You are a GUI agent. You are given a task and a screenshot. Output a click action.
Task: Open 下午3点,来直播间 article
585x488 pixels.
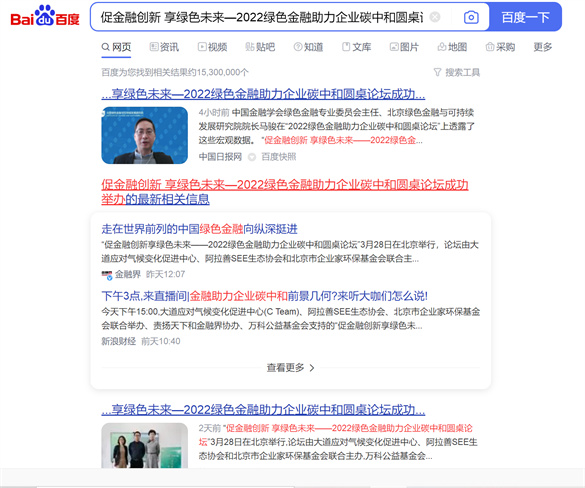click(x=265, y=296)
